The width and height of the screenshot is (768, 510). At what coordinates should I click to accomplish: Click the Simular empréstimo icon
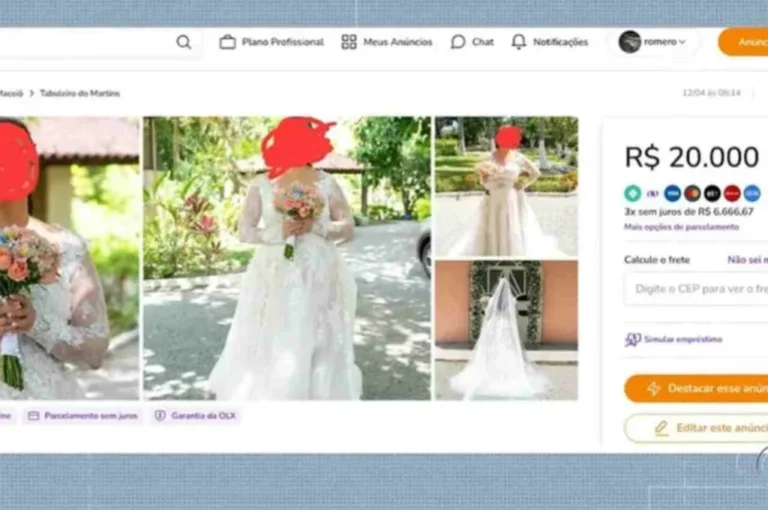click(633, 339)
